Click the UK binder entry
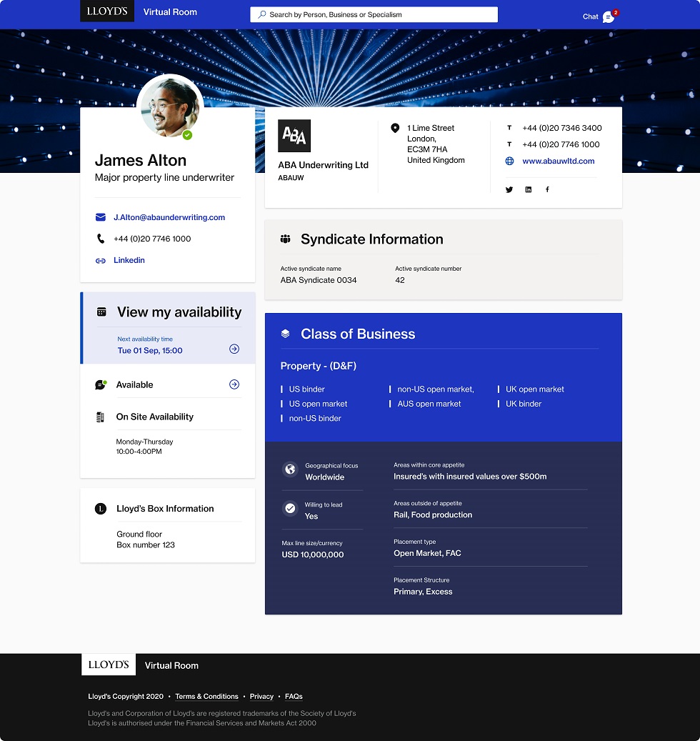Image resolution: width=700 pixels, height=741 pixels. [524, 404]
